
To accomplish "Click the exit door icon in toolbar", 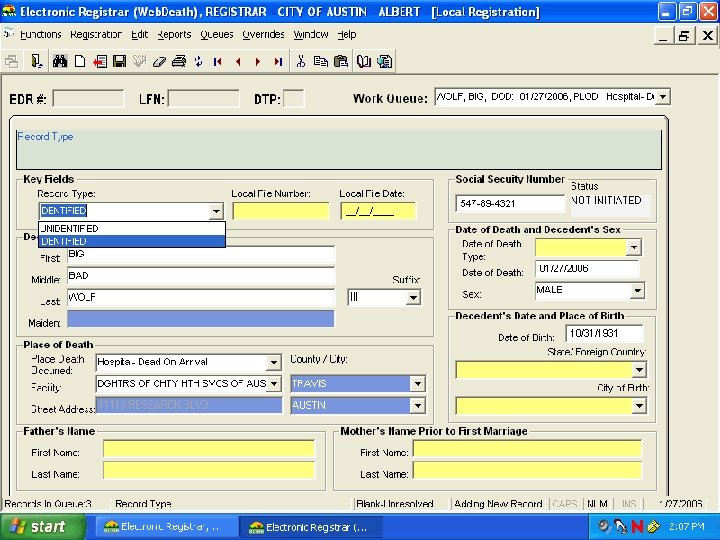I will [x=36, y=61].
